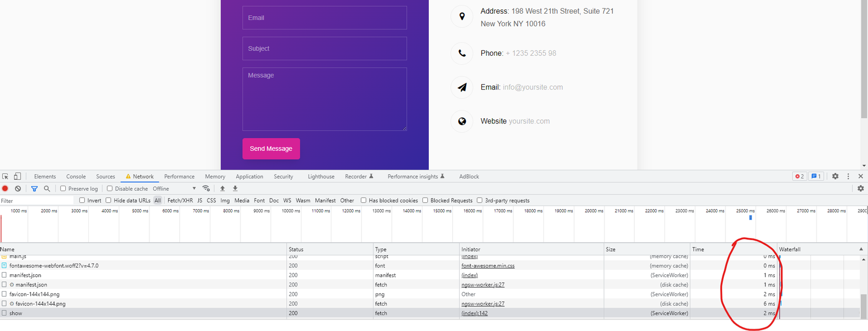This screenshot has width=868, height=331.
Task: Enable the Disable cache checkbox
Action: [x=109, y=189]
